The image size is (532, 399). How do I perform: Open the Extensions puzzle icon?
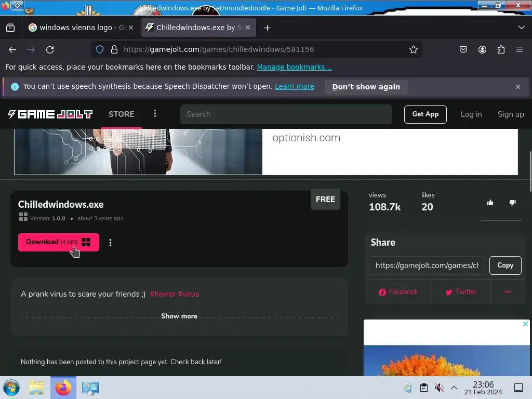[501, 49]
